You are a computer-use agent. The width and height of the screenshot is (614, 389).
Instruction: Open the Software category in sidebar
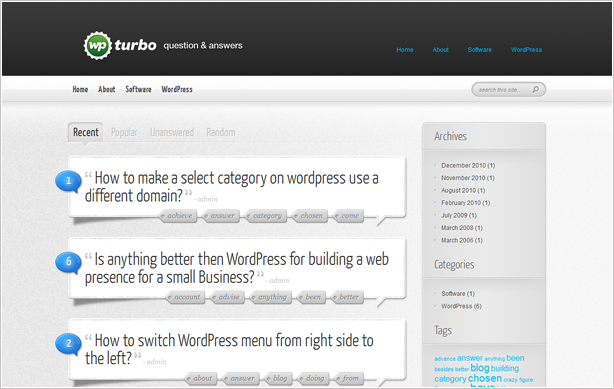[458, 293]
